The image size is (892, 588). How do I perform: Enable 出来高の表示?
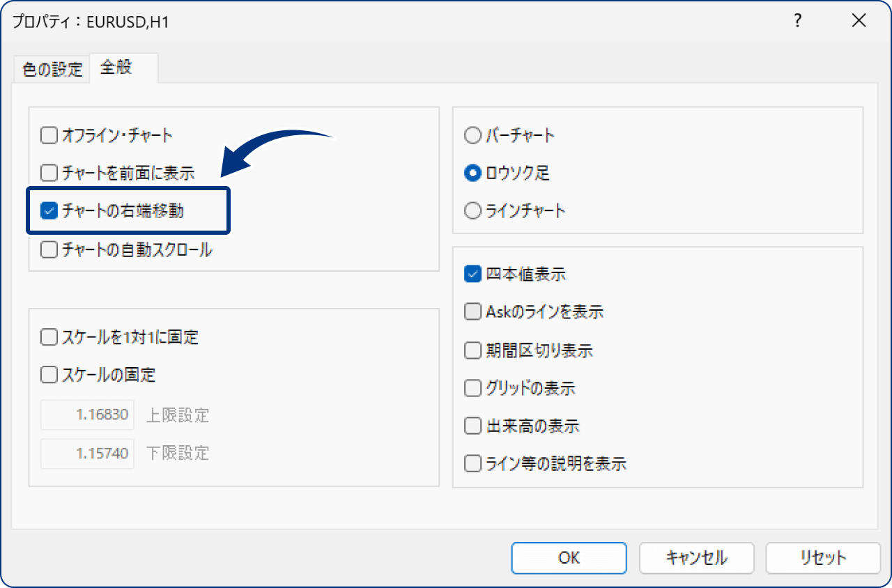[472, 426]
